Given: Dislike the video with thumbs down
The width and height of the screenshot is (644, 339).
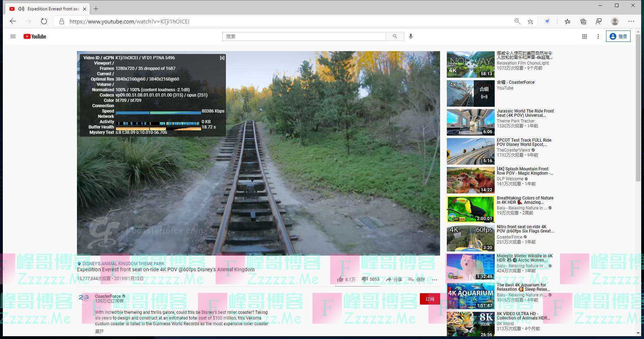Looking at the screenshot, I should [365, 279].
